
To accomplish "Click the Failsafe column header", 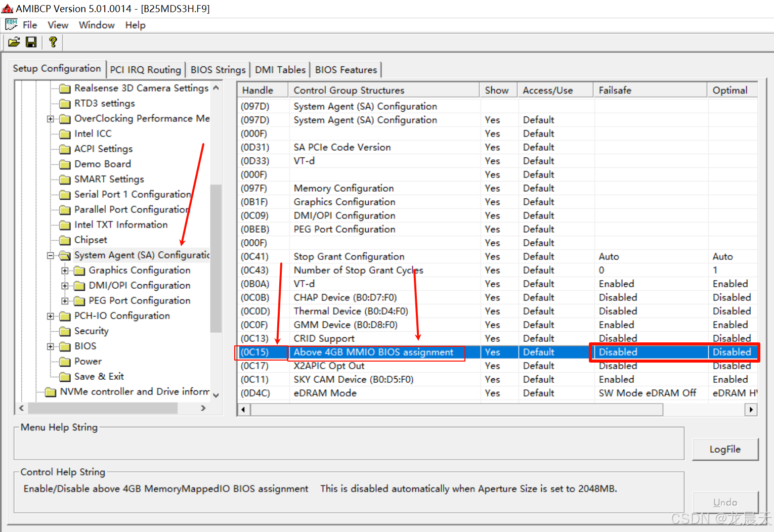I will 650,90.
